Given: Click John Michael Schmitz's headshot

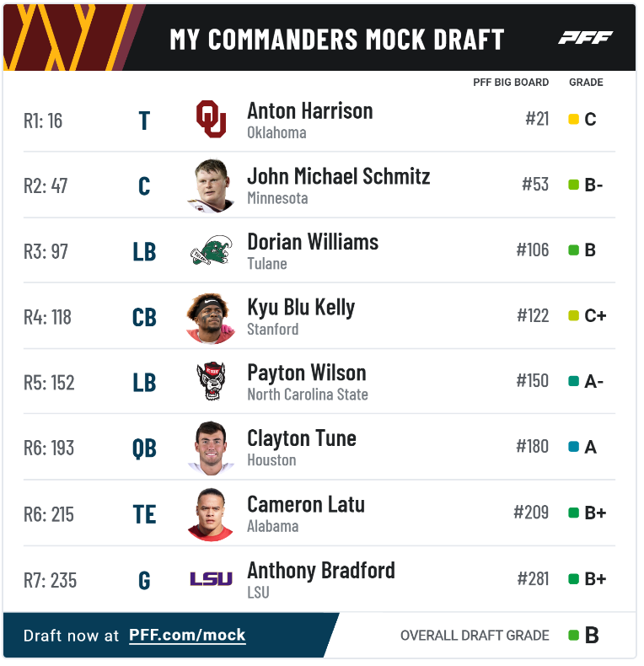Looking at the screenshot, I should click(211, 185).
